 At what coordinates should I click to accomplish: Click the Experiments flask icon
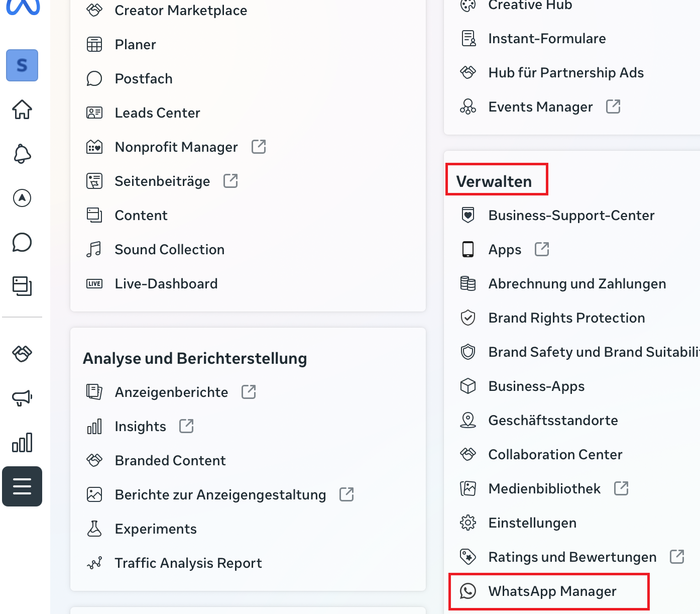click(94, 529)
